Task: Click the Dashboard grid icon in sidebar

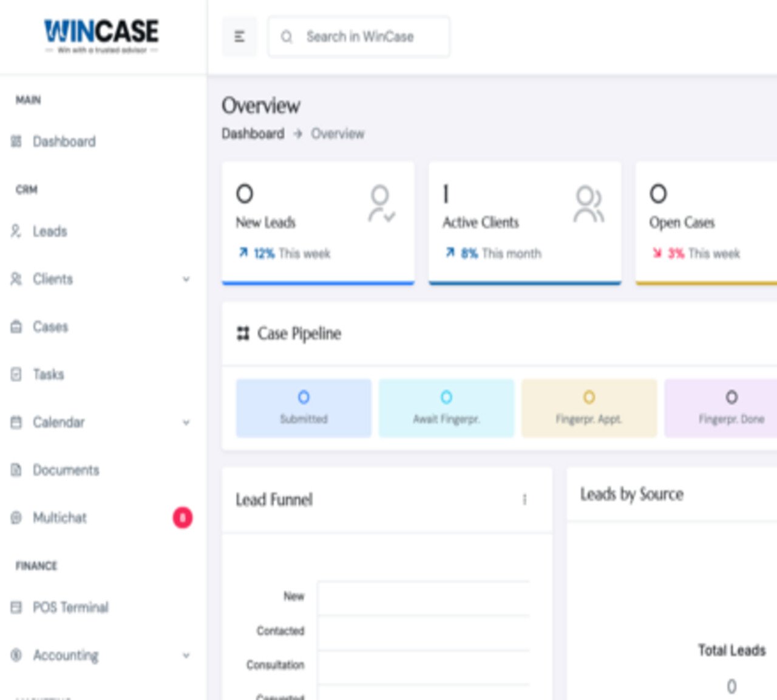Action: tap(16, 141)
